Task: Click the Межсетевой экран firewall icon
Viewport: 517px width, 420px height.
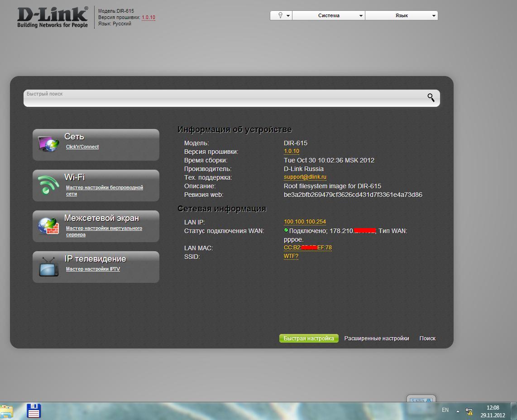Action: [48, 226]
